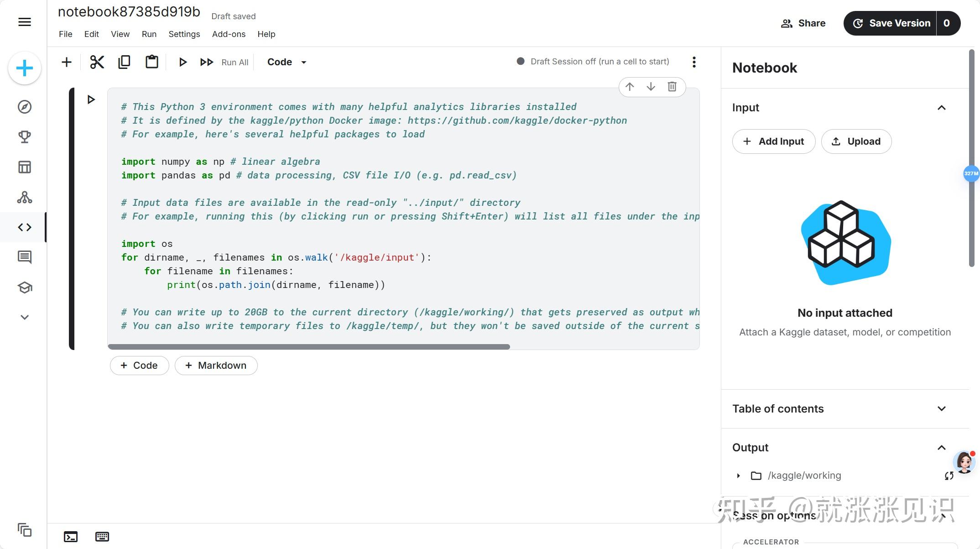The width and height of the screenshot is (980, 549).
Task: Click the paste cell clipboard icon
Action: click(x=151, y=62)
